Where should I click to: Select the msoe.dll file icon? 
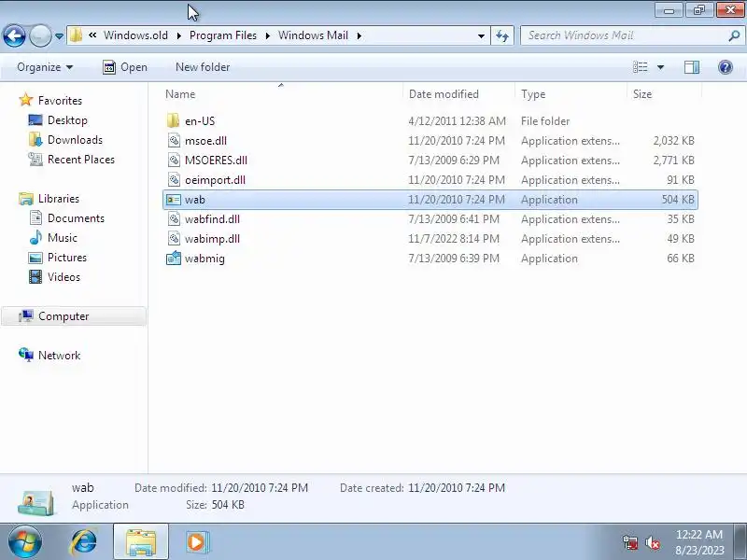coord(174,141)
